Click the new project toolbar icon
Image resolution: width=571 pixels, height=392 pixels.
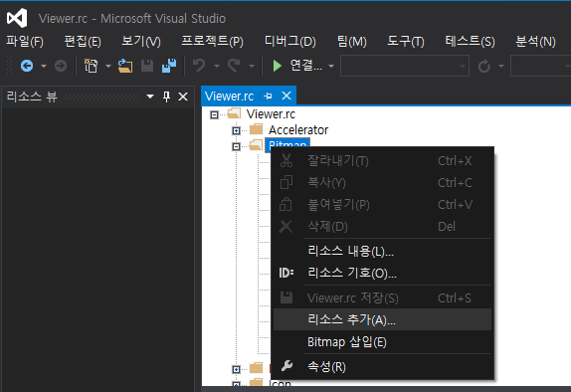(x=92, y=66)
